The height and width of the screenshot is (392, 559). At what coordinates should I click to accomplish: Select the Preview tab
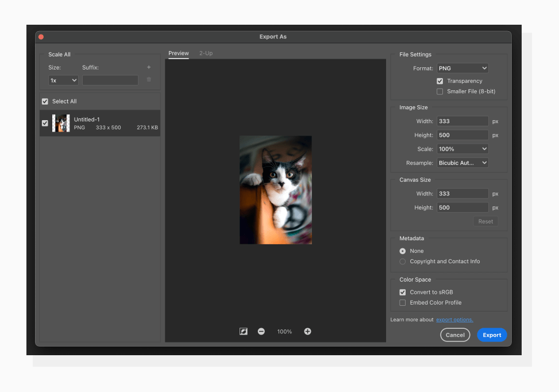tap(178, 53)
